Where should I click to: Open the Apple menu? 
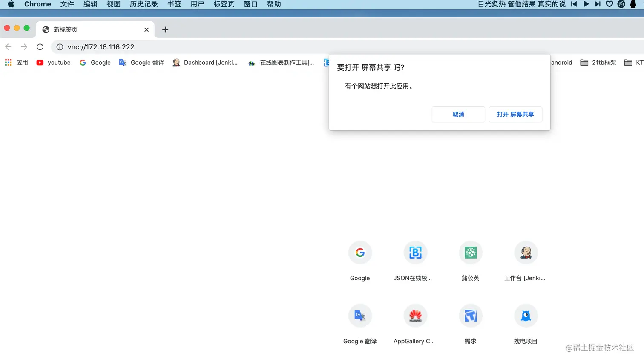pos(11,4)
